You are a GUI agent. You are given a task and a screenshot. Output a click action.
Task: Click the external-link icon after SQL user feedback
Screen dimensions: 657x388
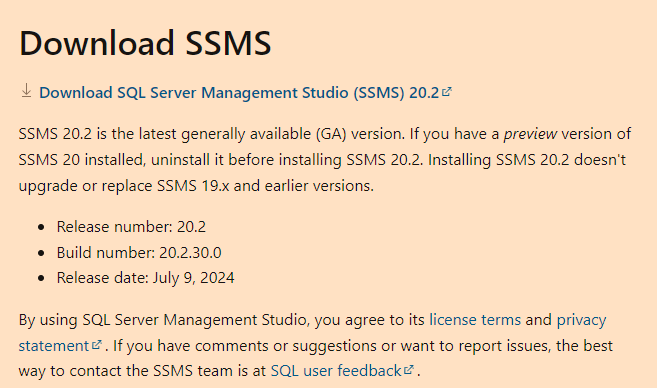click(409, 370)
